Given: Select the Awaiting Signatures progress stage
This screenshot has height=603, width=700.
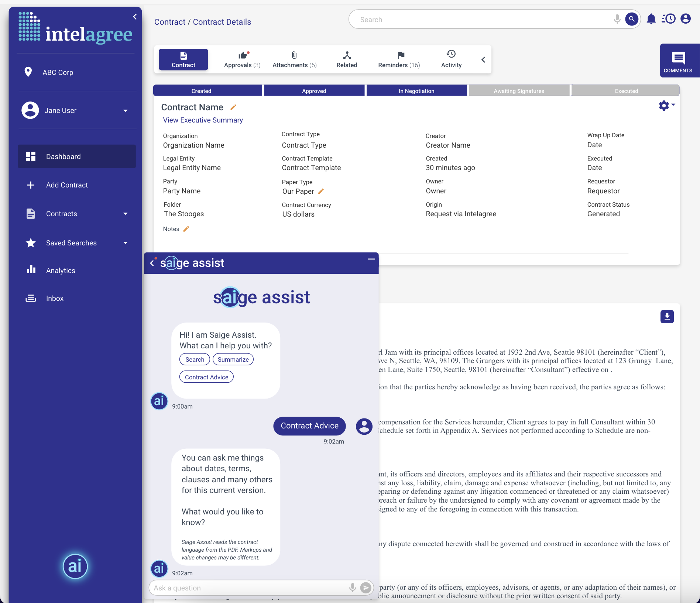Looking at the screenshot, I should pos(519,91).
